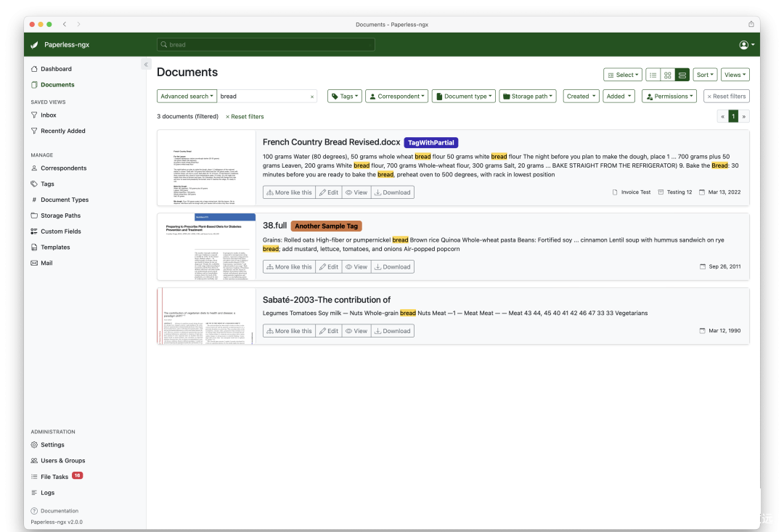784x532 pixels.
Task: Open French Country Bread Revised thumbnail
Action: [206, 168]
